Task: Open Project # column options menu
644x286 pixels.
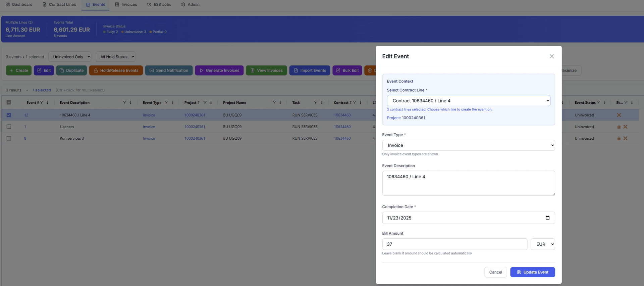Action: pyautogui.click(x=211, y=102)
